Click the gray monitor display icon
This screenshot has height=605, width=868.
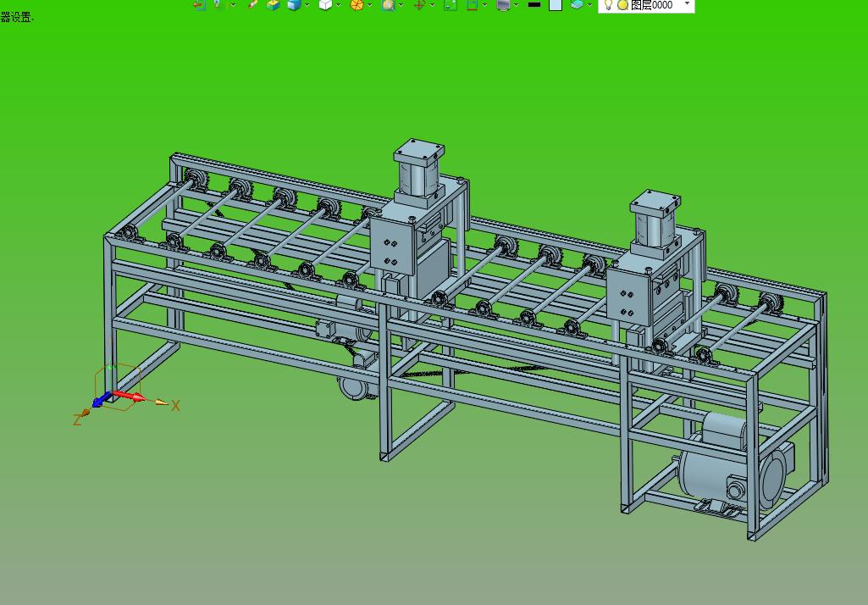pyautogui.click(x=503, y=4)
